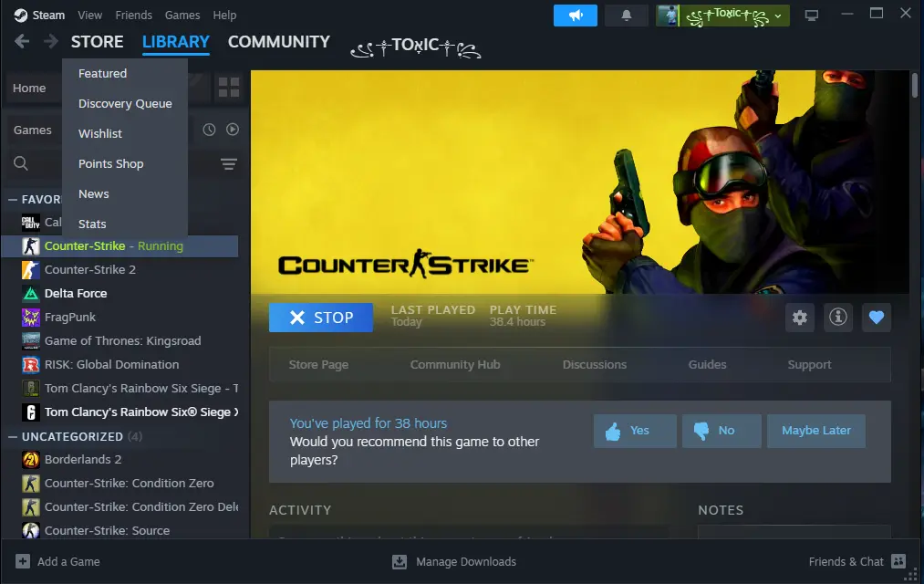Screen dimensions: 924x584
Task: Answer No to recommendation prompt
Action: 722,431
